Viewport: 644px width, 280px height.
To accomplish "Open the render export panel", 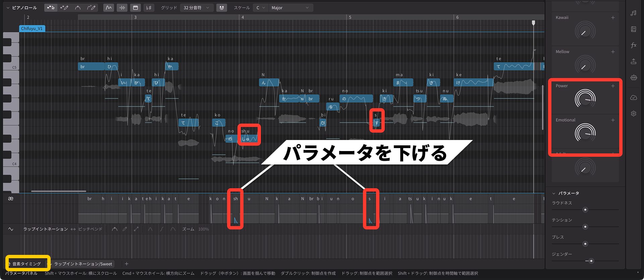I will coord(633,61).
